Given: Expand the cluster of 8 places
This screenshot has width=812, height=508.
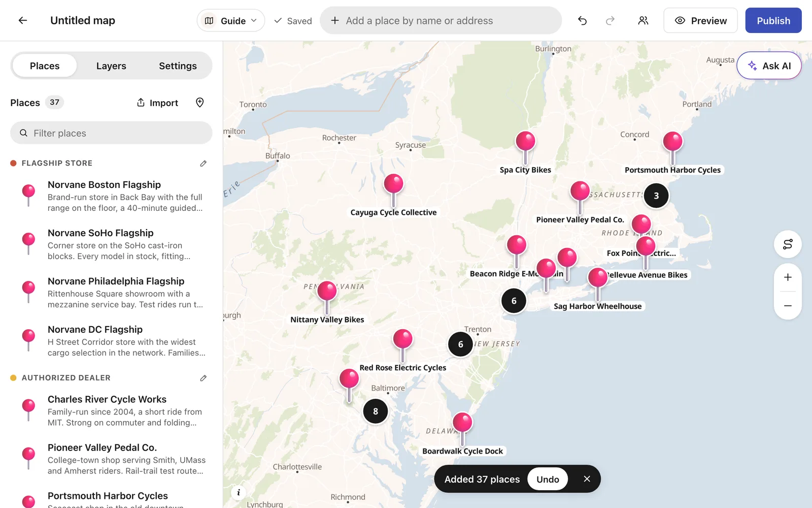Looking at the screenshot, I should [x=376, y=411].
